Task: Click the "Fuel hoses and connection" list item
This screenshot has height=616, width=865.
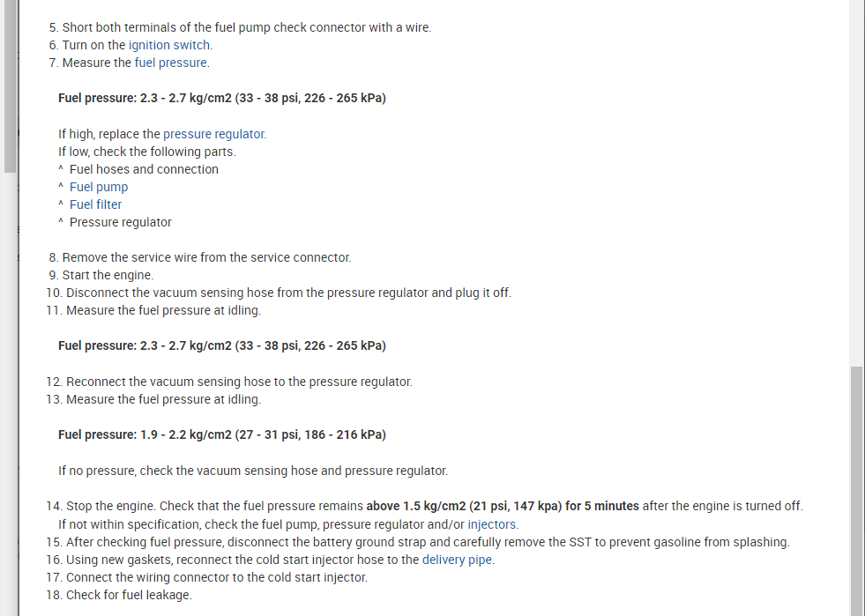Action: click(x=144, y=169)
